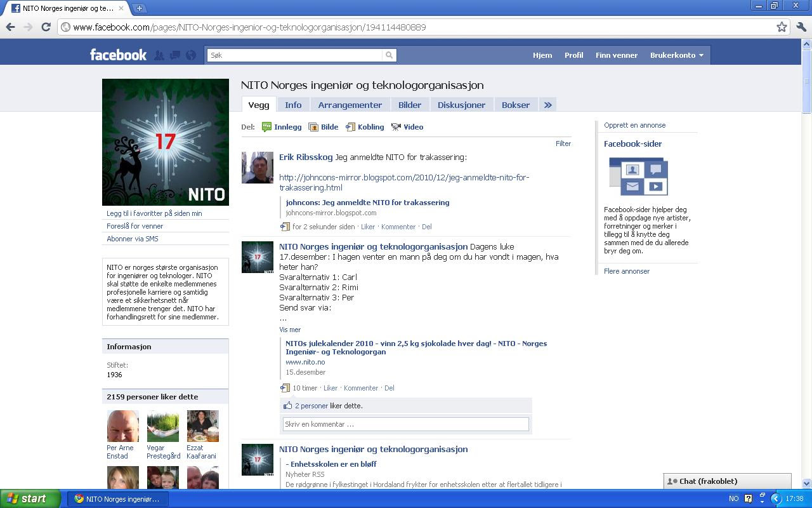
Task: Click thumbs-up icon beside '2 personer'
Action: tap(288, 405)
